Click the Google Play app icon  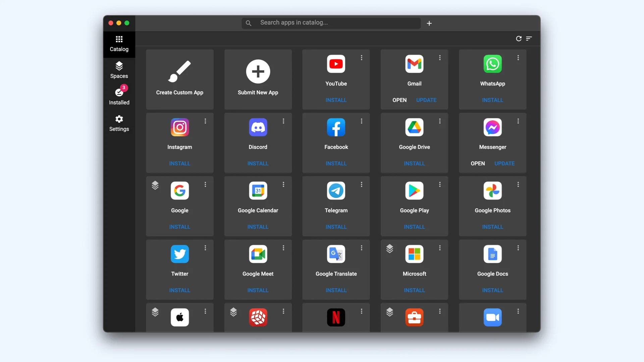click(x=414, y=190)
